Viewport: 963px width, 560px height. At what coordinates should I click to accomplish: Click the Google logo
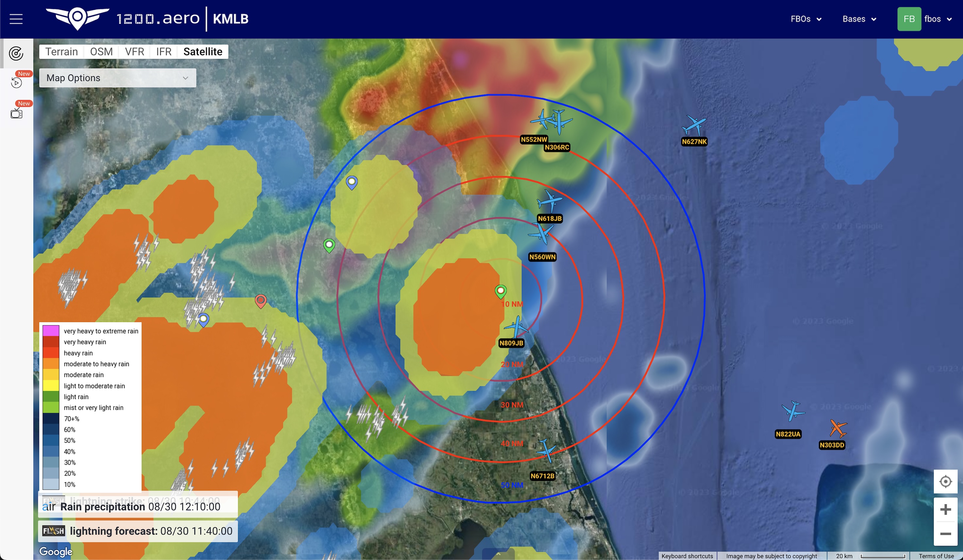click(56, 551)
